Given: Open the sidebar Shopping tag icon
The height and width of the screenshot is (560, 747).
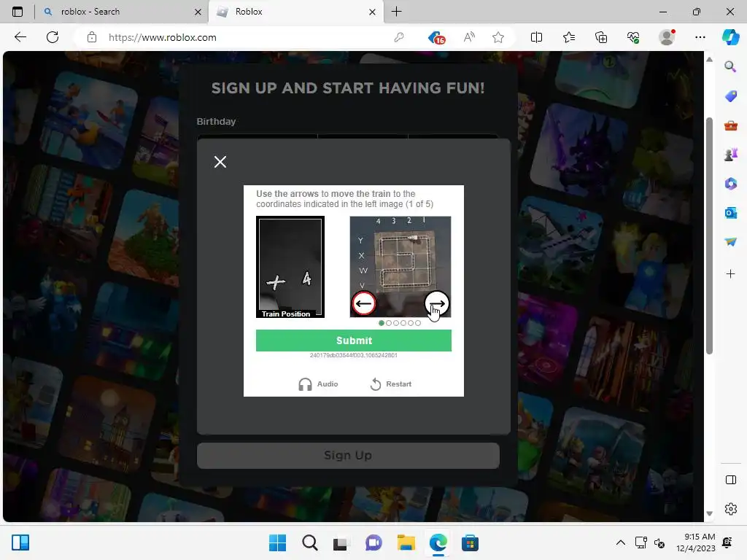Looking at the screenshot, I should (x=731, y=96).
